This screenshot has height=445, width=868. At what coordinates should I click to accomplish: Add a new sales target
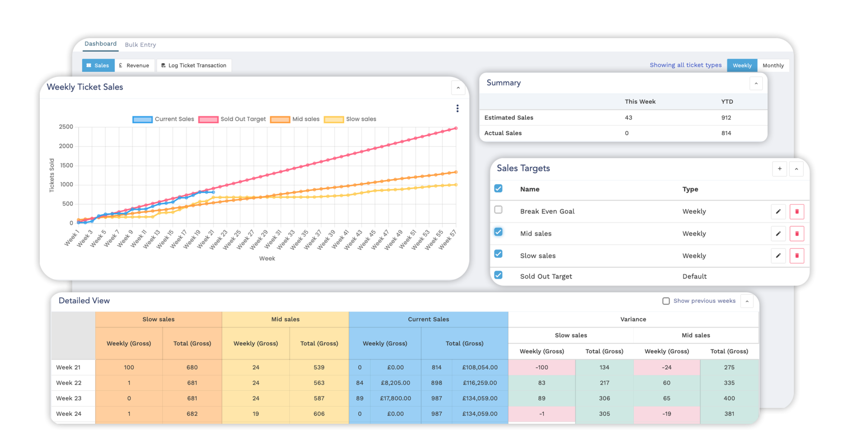tap(779, 169)
